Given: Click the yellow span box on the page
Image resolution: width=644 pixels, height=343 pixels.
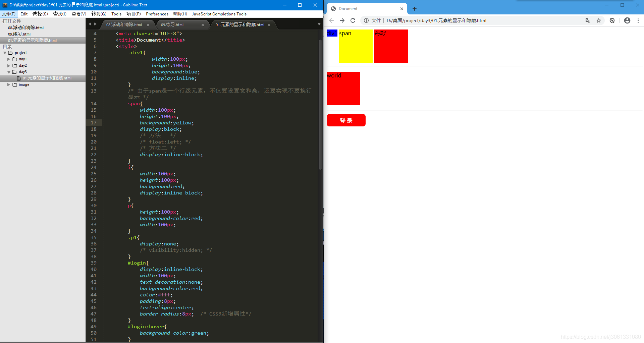Looking at the screenshot, I should (x=356, y=46).
